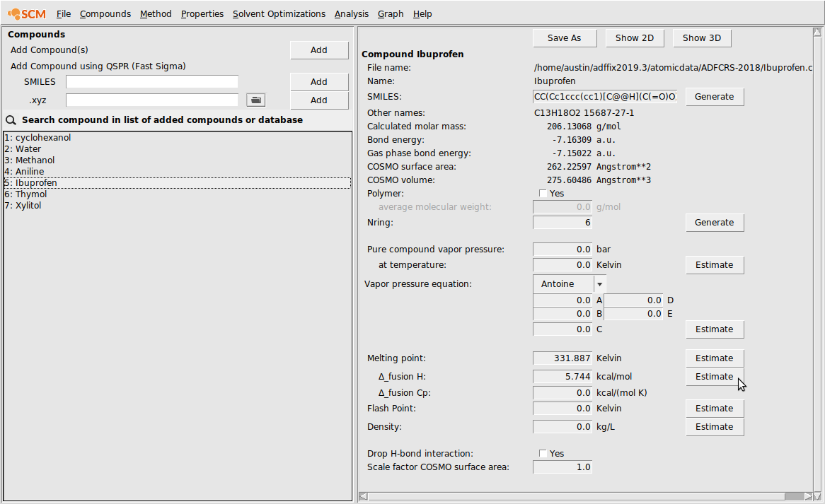Viewport: 825px width, 504px height.
Task: Click the file name path text
Action: coord(673,68)
